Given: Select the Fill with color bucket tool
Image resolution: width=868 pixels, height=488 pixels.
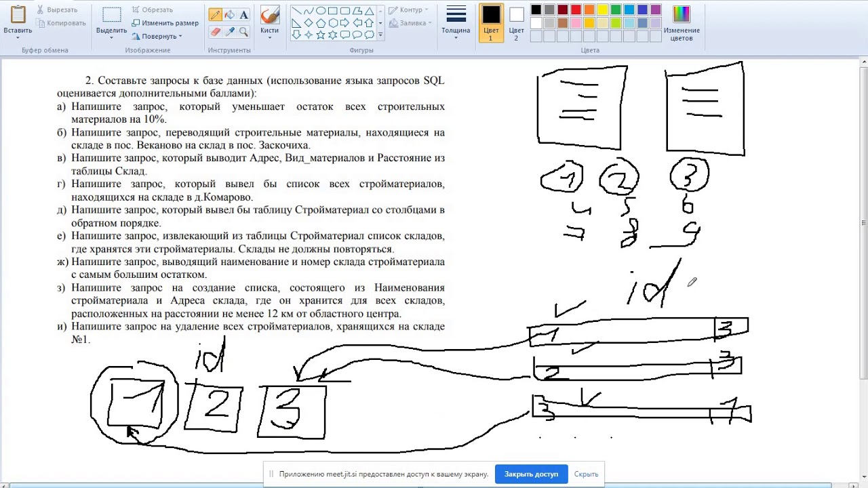Looking at the screenshot, I should point(229,14).
